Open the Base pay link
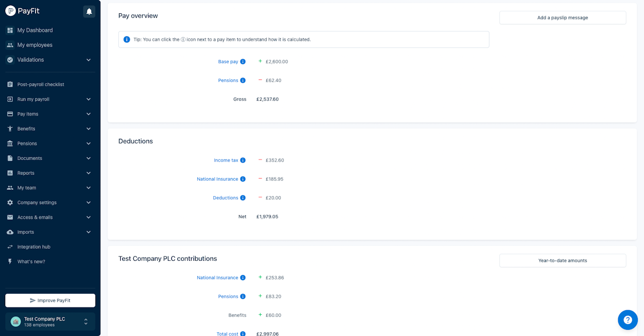This screenshot has height=336, width=644. coord(228,61)
